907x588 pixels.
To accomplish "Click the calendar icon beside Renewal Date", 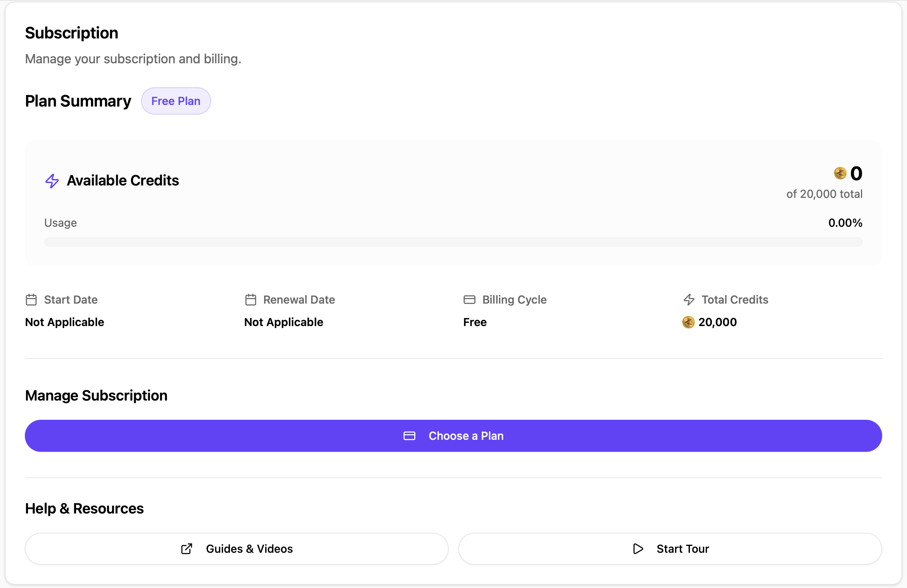I will click(x=250, y=300).
